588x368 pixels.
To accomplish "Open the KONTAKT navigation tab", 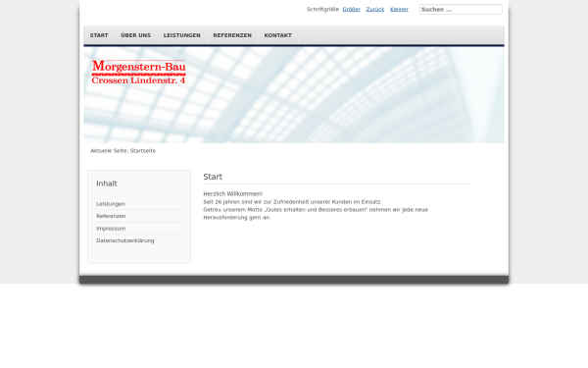I will (278, 35).
